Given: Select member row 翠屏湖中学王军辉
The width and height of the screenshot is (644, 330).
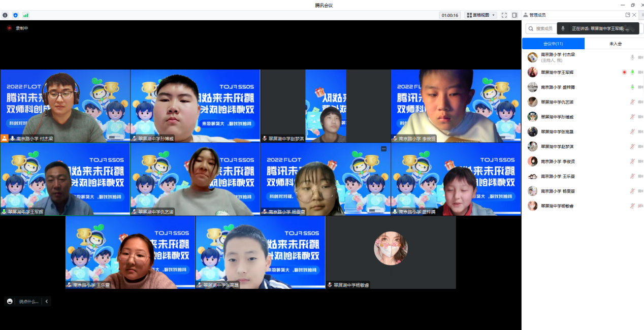Looking at the screenshot, I should [x=583, y=73].
